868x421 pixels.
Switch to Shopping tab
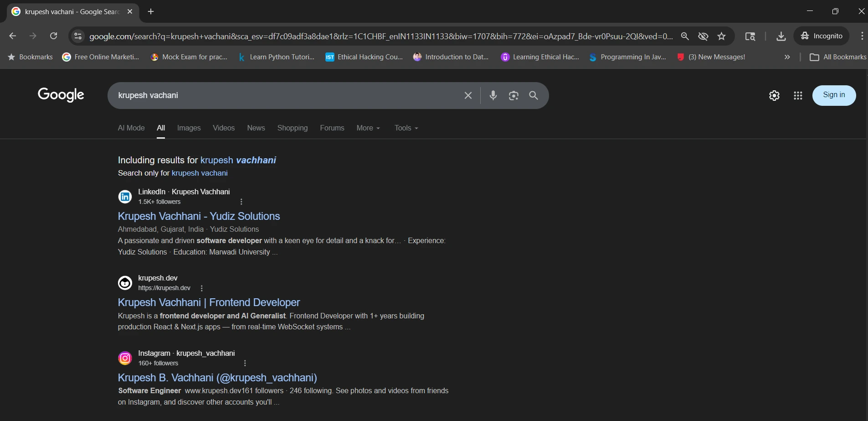[x=293, y=128]
